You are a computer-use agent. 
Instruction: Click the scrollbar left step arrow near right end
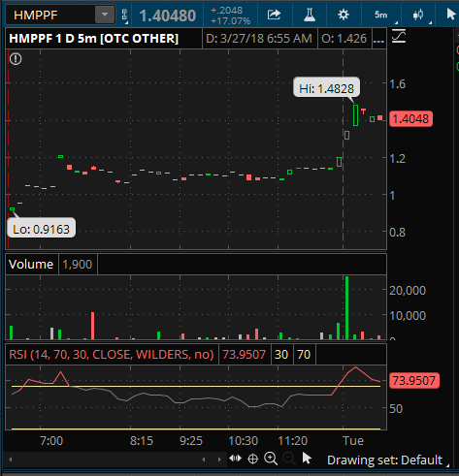(204, 460)
